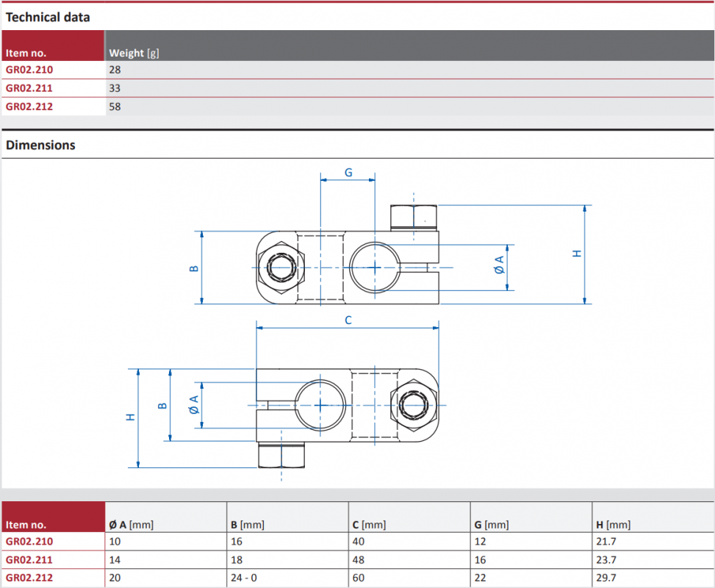Screen dimensions: 715x588
Task: Select C value 40 for GR02.210
Action: tap(359, 542)
